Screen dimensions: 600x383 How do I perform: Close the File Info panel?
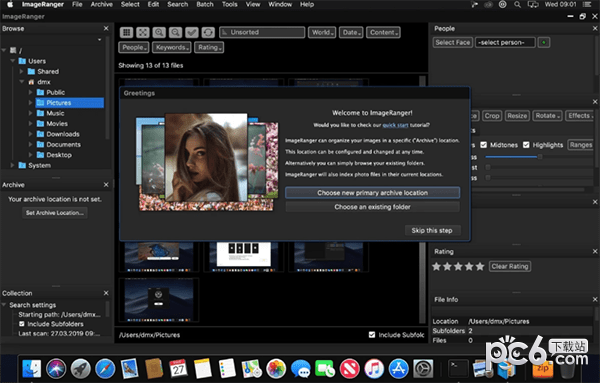(595, 299)
